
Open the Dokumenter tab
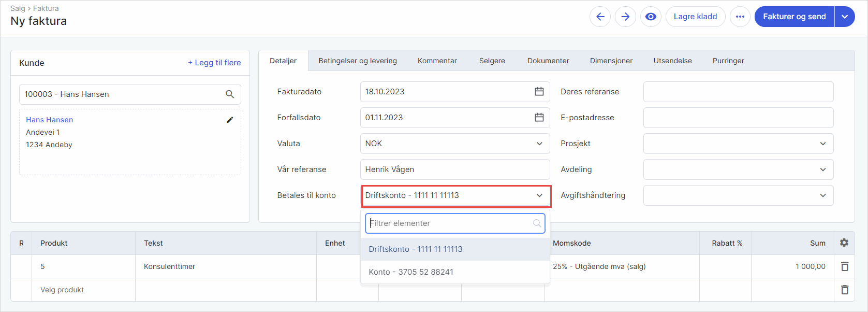tap(548, 61)
